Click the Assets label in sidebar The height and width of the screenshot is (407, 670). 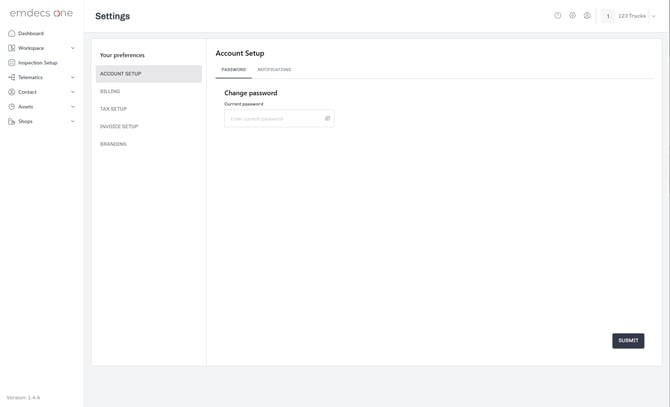tap(26, 107)
